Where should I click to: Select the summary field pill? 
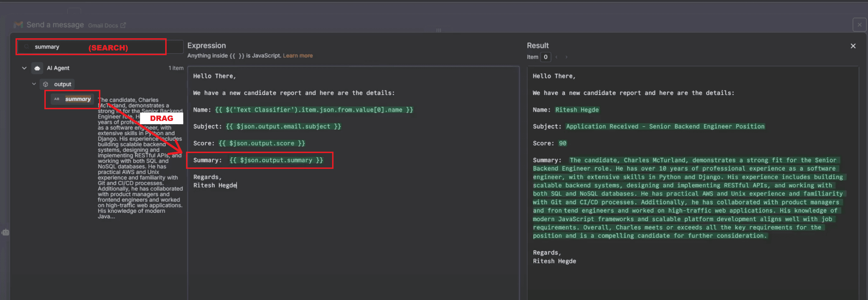[73, 99]
